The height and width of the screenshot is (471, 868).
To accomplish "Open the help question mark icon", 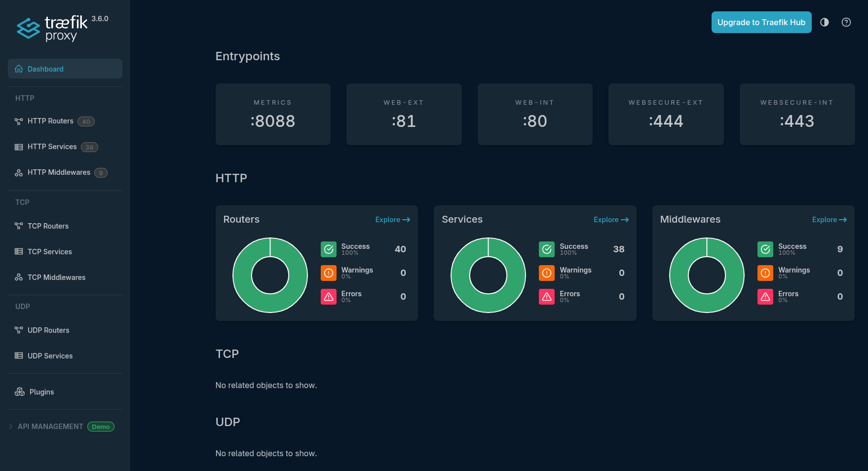I will (846, 22).
